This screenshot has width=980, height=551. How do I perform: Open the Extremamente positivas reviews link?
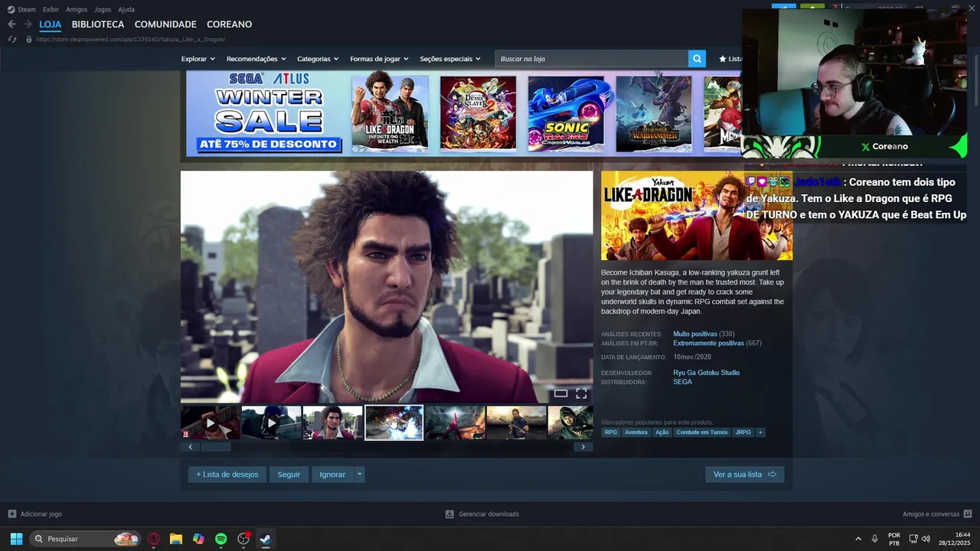pos(708,344)
